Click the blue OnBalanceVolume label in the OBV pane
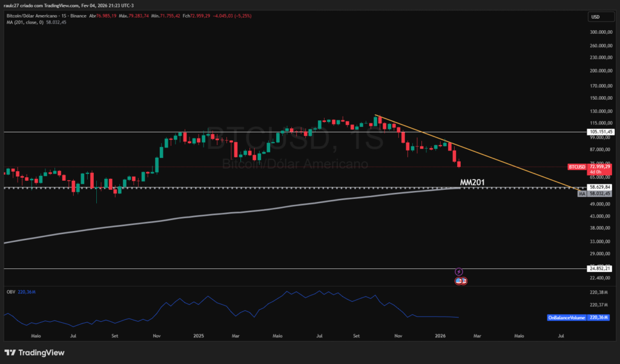 click(x=567, y=317)
